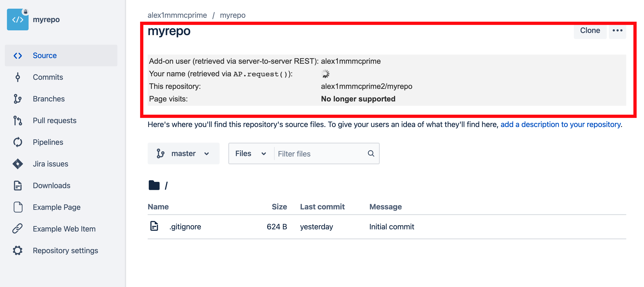The width and height of the screenshot is (644, 287).
Task: Open the master branch dropdown
Action: (x=183, y=153)
